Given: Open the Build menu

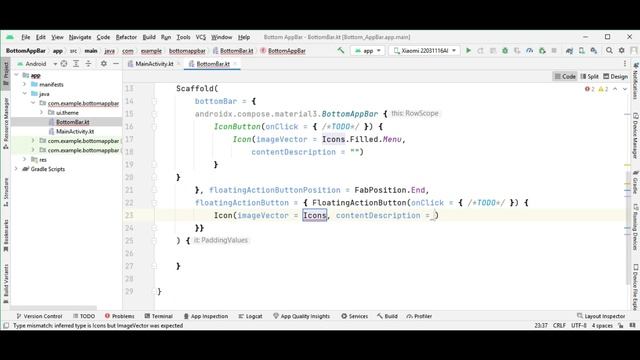Looking at the screenshot, I should tap(149, 37).
